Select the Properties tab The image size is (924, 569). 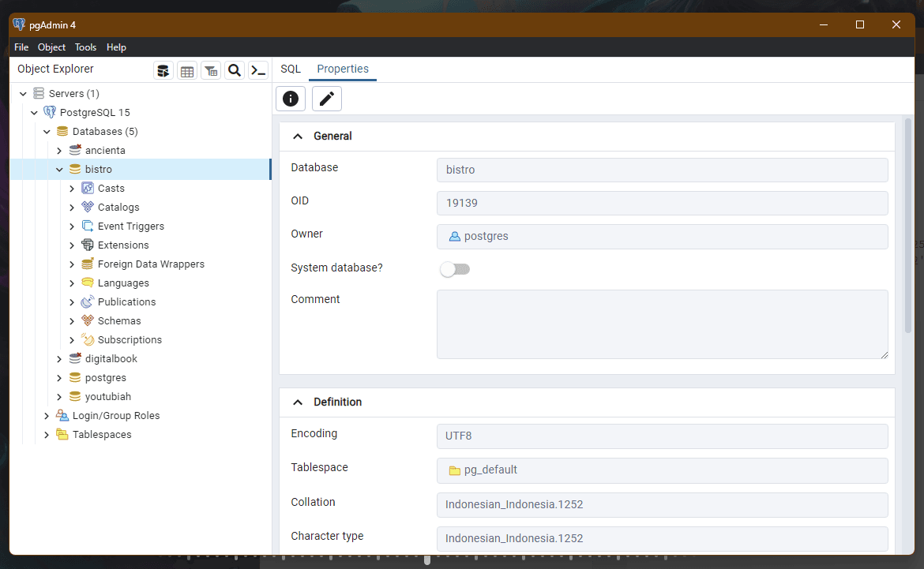(x=343, y=69)
